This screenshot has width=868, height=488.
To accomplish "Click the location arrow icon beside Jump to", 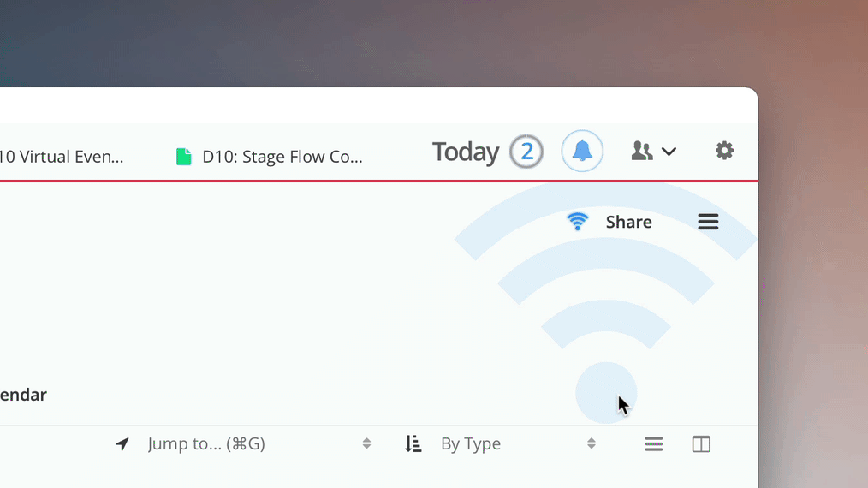I will pyautogui.click(x=122, y=443).
